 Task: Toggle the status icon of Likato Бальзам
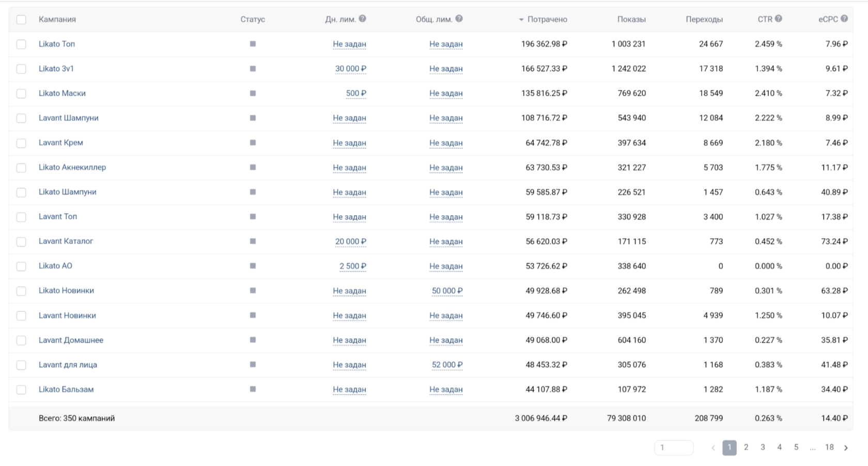(253, 389)
